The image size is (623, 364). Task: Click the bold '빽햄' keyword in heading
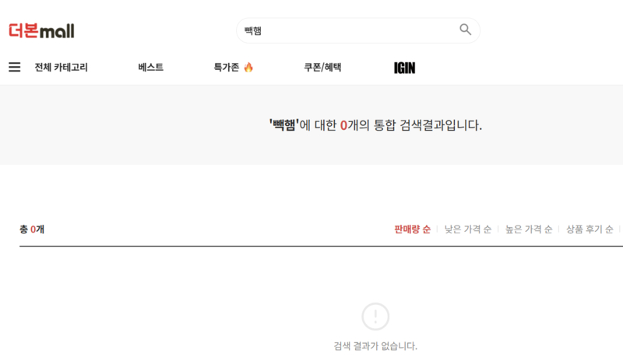click(284, 125)
